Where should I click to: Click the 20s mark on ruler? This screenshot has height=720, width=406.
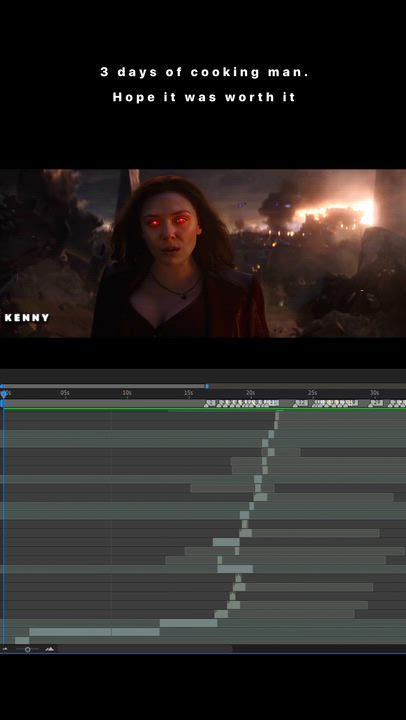(251, 393)
